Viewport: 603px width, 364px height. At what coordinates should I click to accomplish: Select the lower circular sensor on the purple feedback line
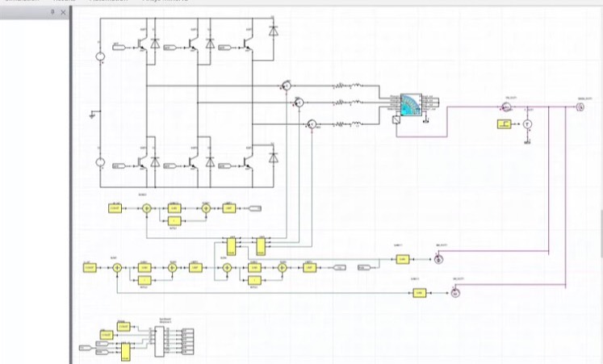pos(455,293)
